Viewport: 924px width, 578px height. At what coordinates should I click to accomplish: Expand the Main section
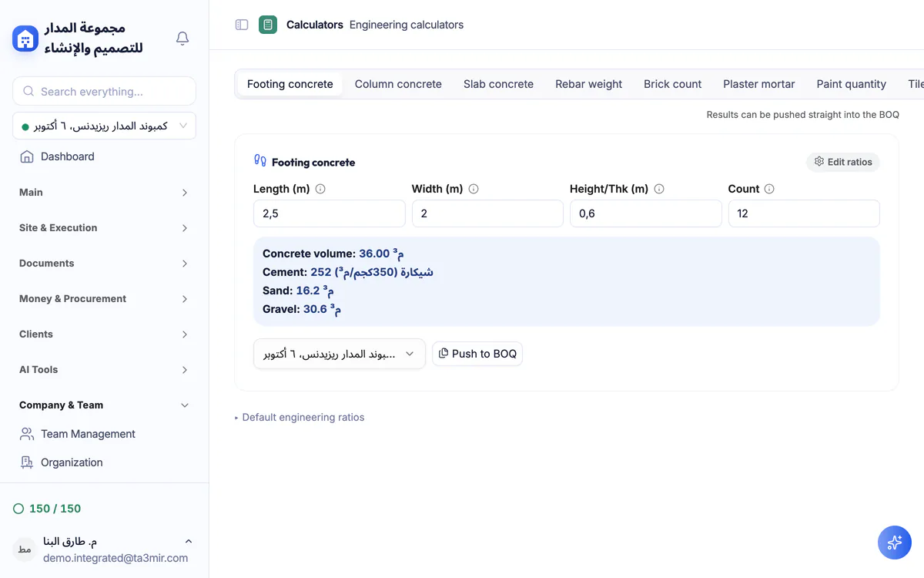[x=104, y=193]
